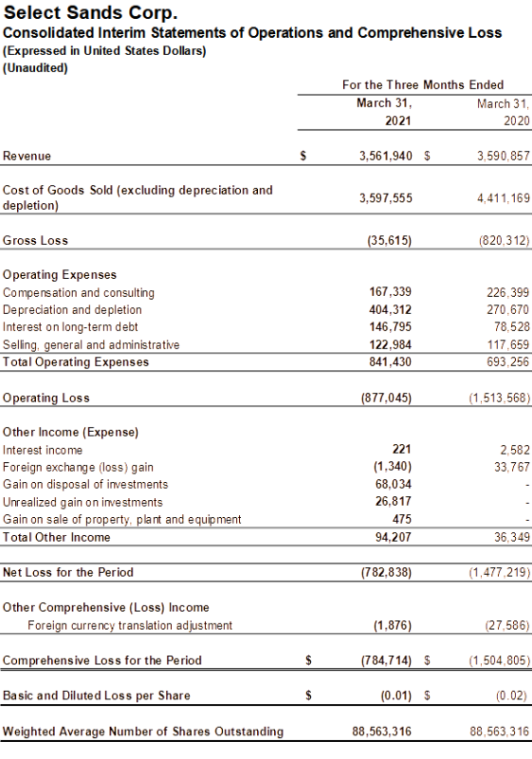Click 'Cost of Goods Sold' row label
532x759 pixels.
point(138,197)
